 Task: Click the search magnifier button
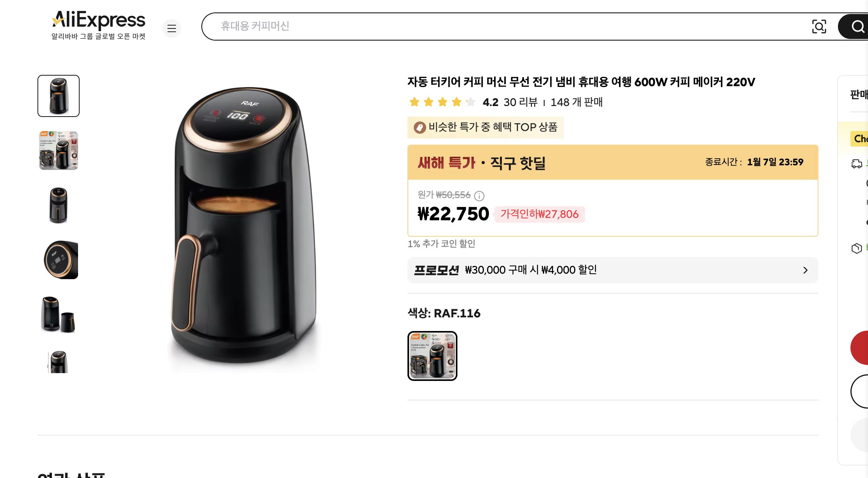(857, 26)
